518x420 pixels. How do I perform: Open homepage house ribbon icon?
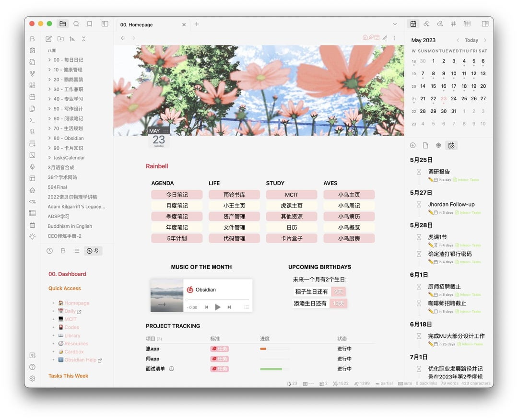point(33,190)
